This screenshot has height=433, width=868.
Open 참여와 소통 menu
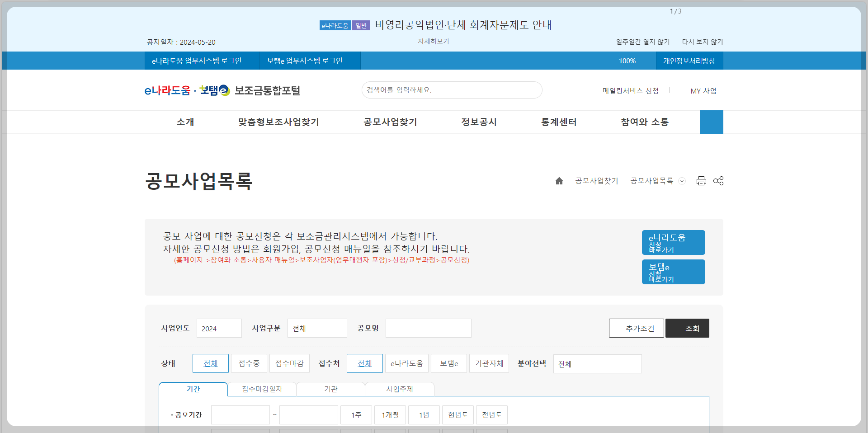[645, 122]
